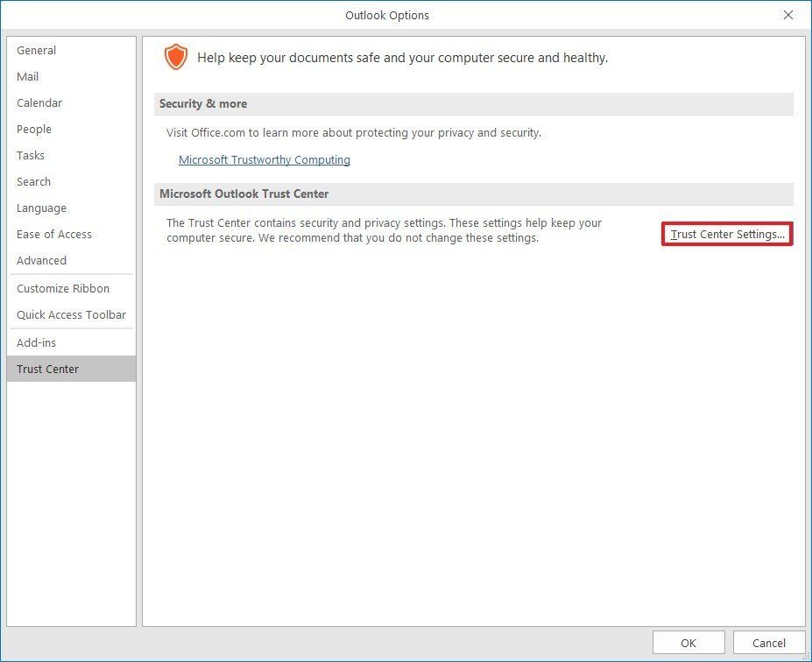The width and height of the screenshot is (812, 662).
Task: Open Tasks settings
Action: [30, 155]
